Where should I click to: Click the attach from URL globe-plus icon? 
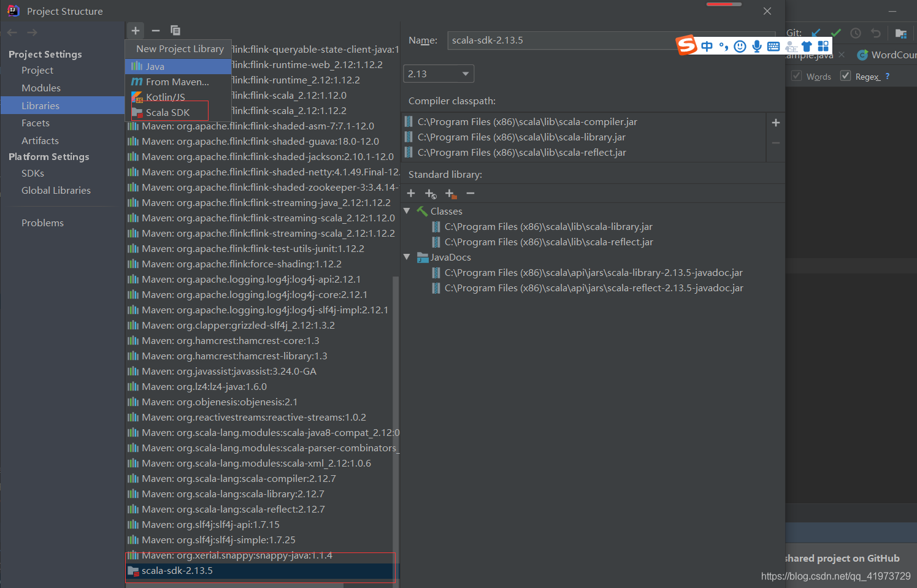431,194
